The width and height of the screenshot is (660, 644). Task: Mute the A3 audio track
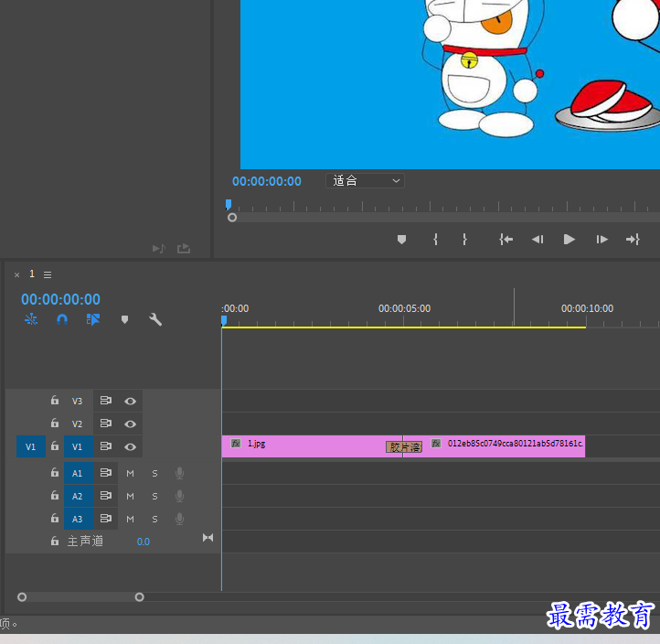[130, 519]
